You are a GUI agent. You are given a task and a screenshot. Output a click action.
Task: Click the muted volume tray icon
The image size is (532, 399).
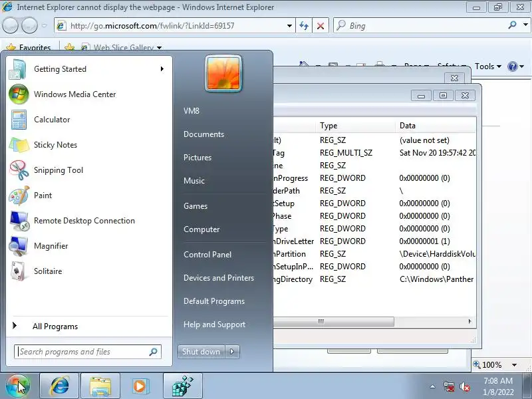464,387
